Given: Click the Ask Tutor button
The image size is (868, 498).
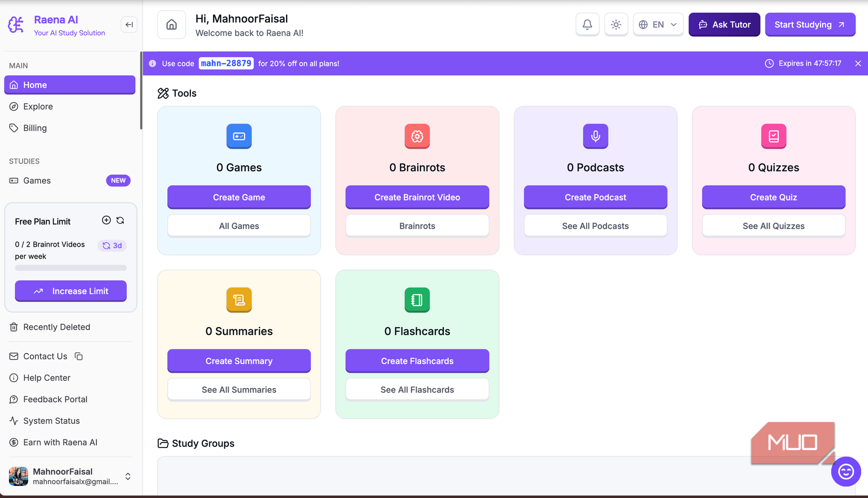Looking at the screenshot, I should point(724,25).
